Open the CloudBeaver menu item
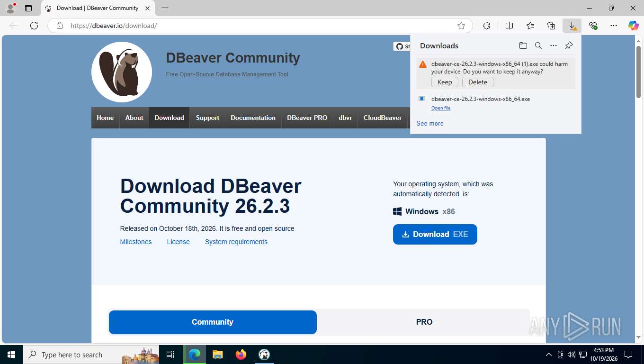Image resolution: width=644 pixels, height=364 pixels. point(383,118)
